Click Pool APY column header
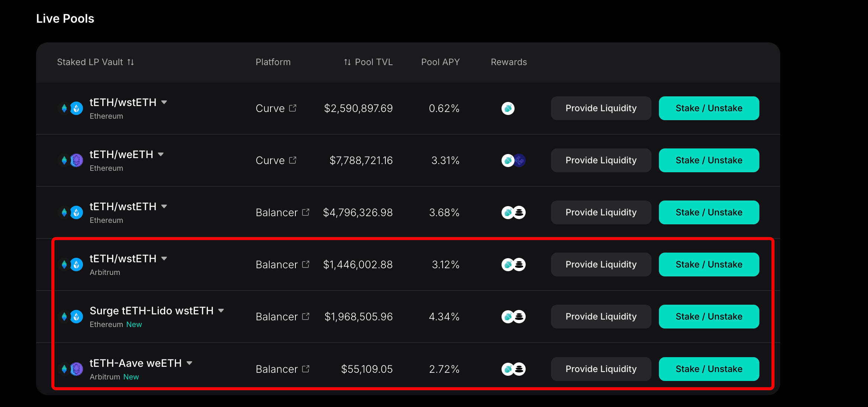 coord(441,62)
